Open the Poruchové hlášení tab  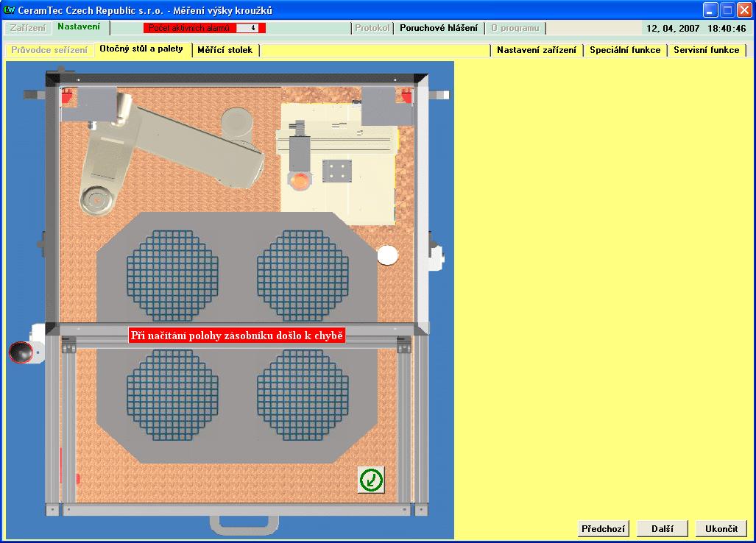point(438,28)
